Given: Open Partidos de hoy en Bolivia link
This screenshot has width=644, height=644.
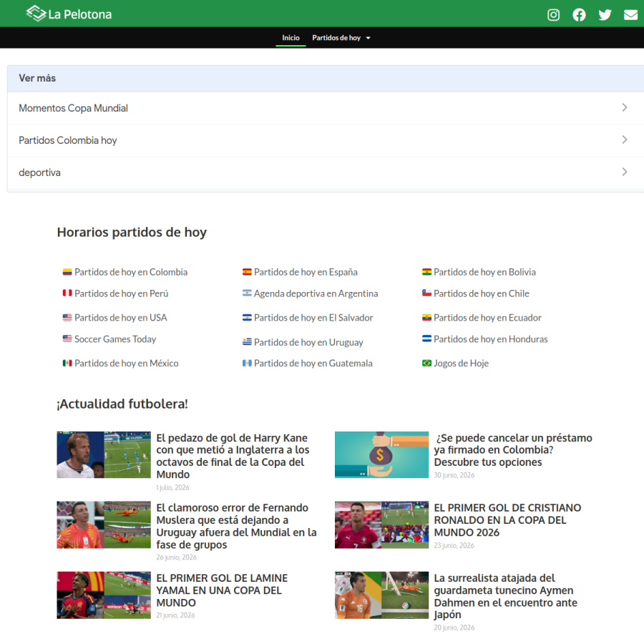Looking at the screenshot, I should [x=484, y=272].
